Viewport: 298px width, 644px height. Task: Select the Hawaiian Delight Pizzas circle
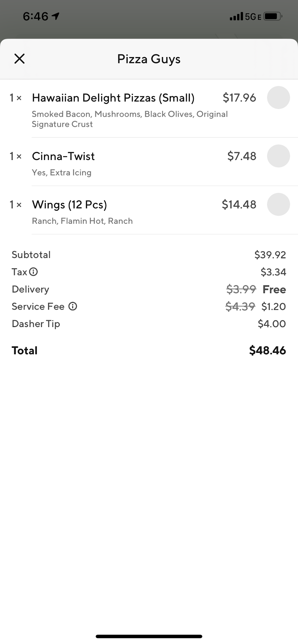(278, 98)
